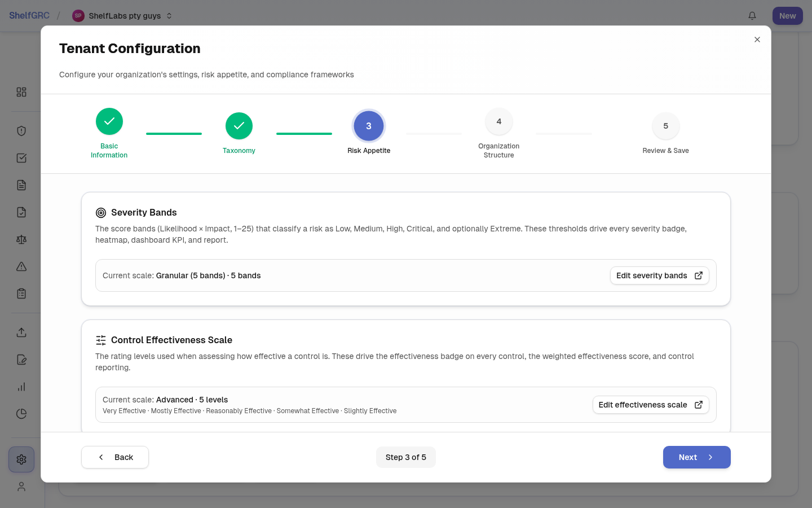Open the balance scale icon in sidebar
Screen dimensions: 812x508
click(21, 239)
